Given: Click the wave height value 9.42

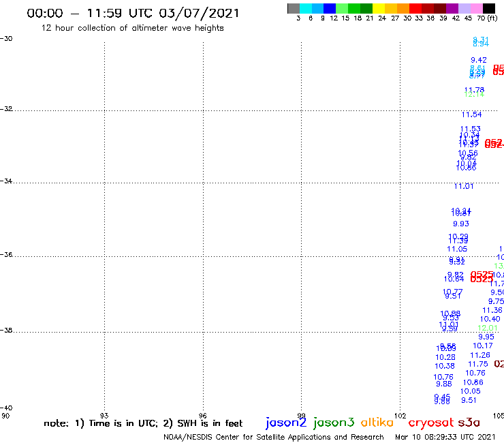Looking at the screenshot, I should (479, 60).
